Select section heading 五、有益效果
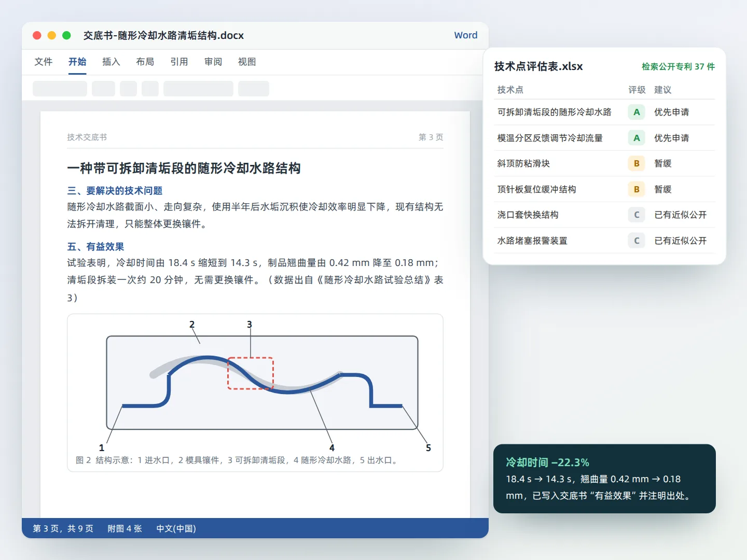 [95, 247]
